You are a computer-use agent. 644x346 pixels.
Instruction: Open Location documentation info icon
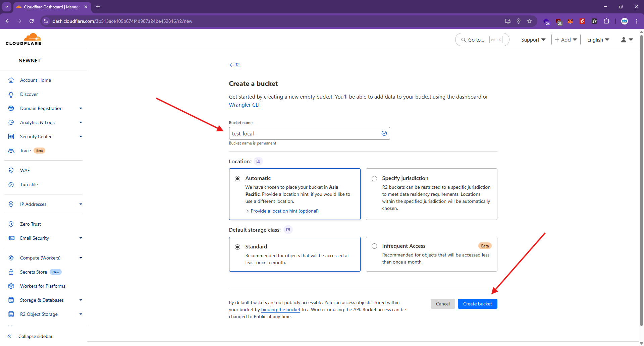[x=258, y=161]
